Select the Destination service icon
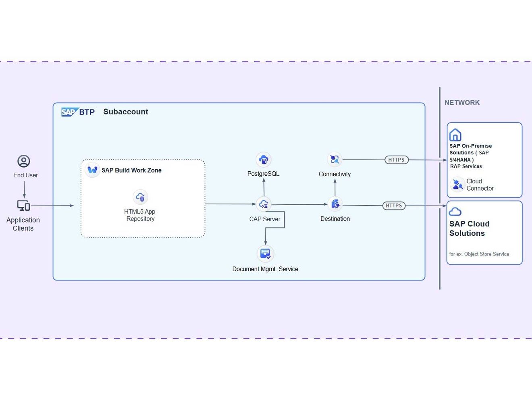This screenshot has height=399, width=532. [335, 204]
